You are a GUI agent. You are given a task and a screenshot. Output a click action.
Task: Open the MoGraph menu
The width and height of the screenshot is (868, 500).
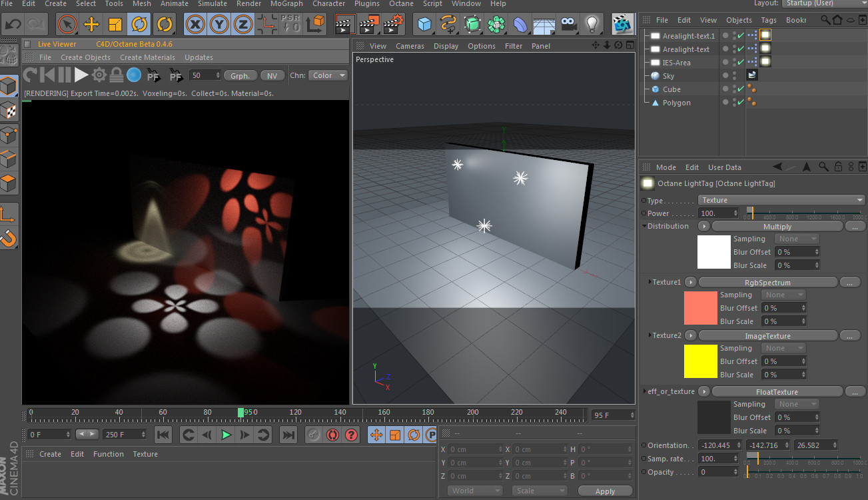coord(286,3)
